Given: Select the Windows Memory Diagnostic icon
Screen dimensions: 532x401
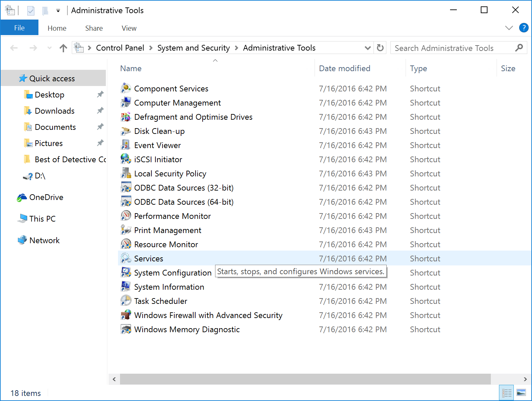Looking at the screenshot, I should (126, 329).
